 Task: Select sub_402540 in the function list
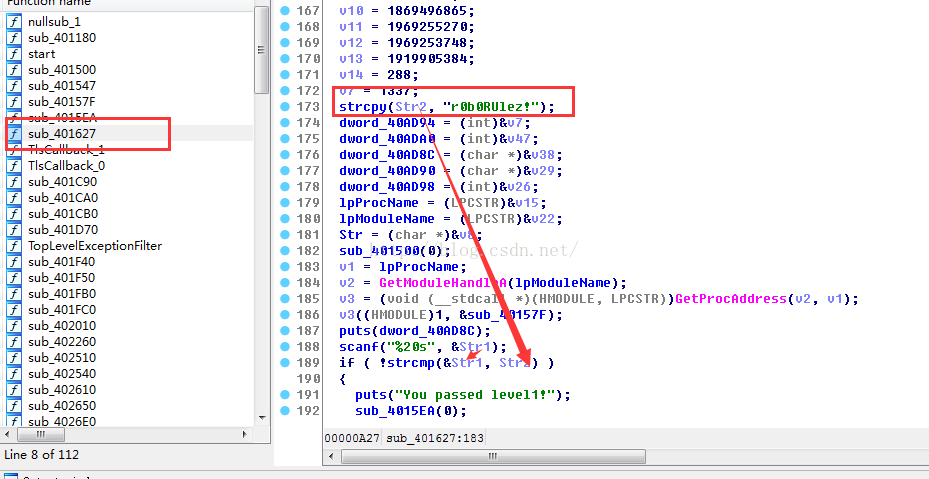[x=62, y=374]
